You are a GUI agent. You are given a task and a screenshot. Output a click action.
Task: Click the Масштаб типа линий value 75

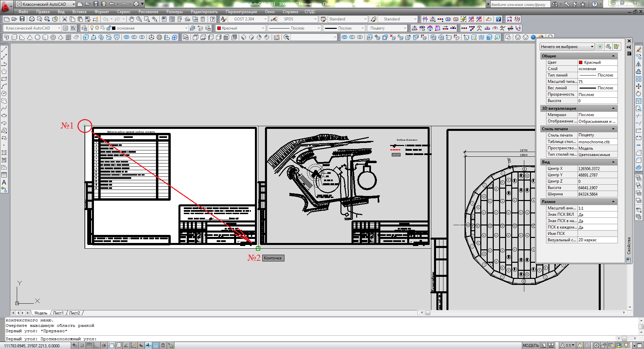pos(597,82)
